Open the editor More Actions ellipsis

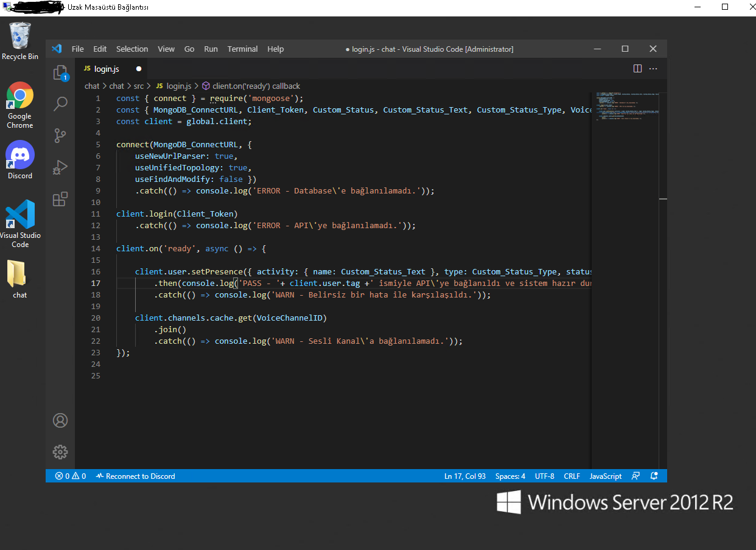tap(654, 69)
